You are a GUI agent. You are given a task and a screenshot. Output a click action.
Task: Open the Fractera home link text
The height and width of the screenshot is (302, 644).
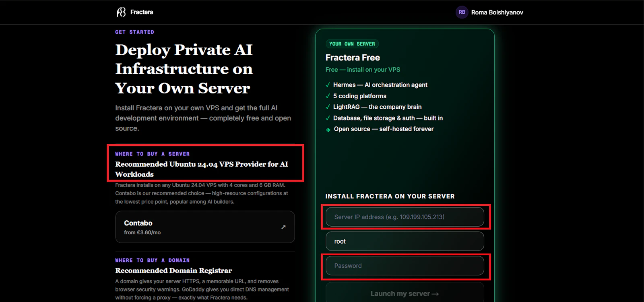tap(142, 12)
